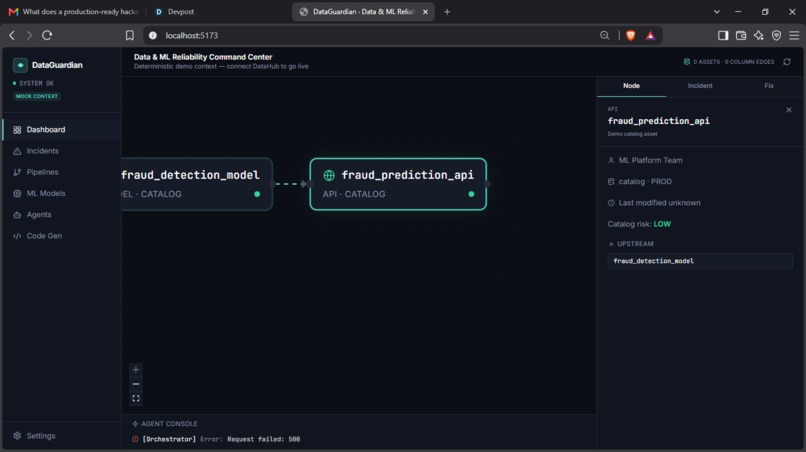Screen dimensions: 806x452
Task: Switch to the Fix tab
Action: 768,86
